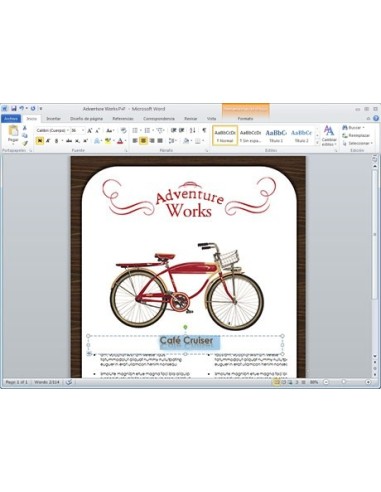This screenshot has width=381, height=492.
Task: Switch to Print Layout view in status bar
Action: [276, 382]
